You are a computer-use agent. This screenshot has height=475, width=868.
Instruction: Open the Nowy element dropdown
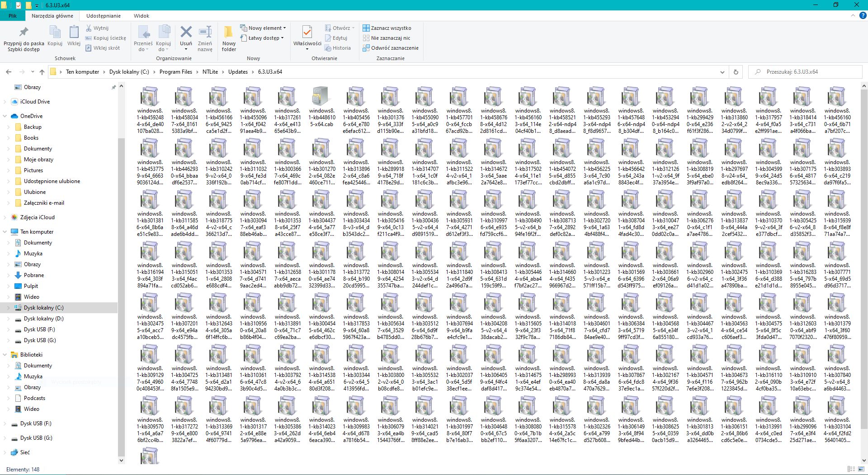click(x=263, y=28)
